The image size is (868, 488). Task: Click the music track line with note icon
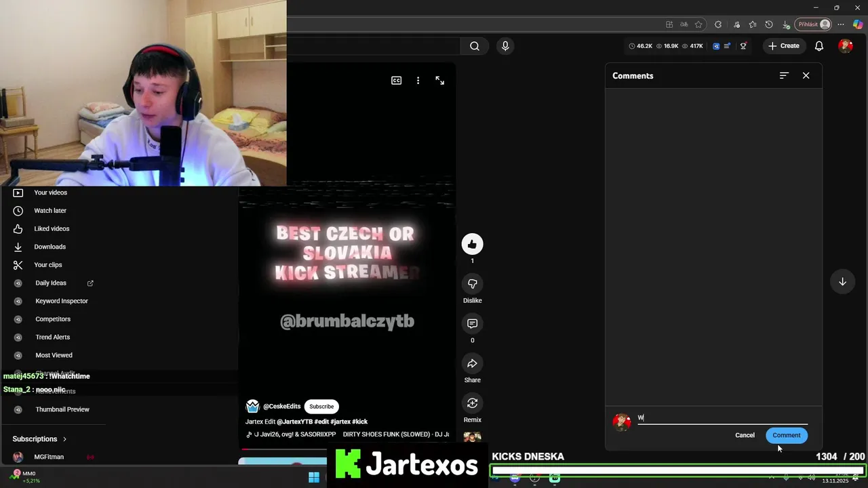(347, 434)
